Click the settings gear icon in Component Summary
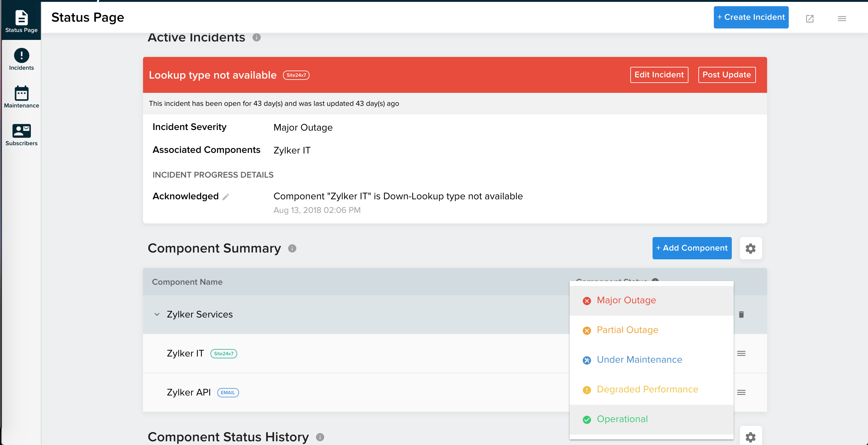Screen dimensions: 868x445 point(751,248)
